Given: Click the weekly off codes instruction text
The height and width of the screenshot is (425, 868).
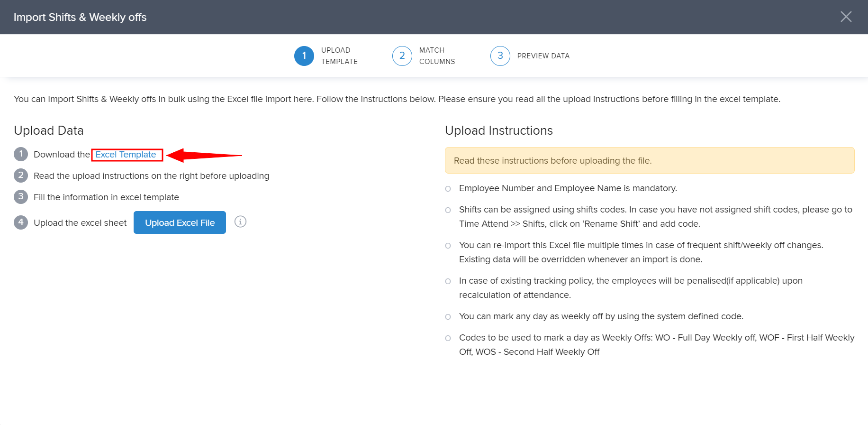Looking at the screenshot, I should click(656, 345).
